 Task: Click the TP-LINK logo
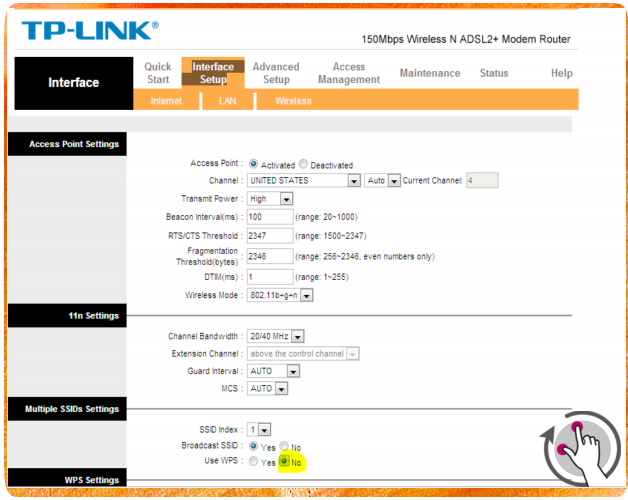pos(90,30)
